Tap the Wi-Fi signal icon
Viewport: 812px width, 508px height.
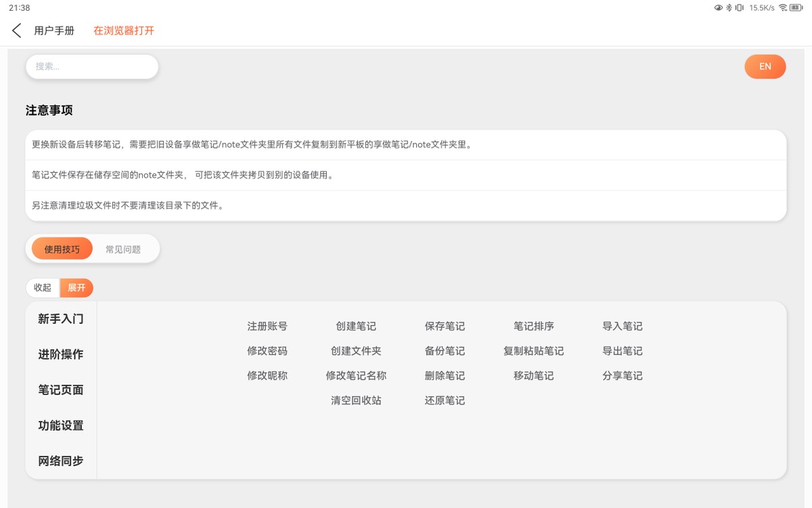click(782, 7)
